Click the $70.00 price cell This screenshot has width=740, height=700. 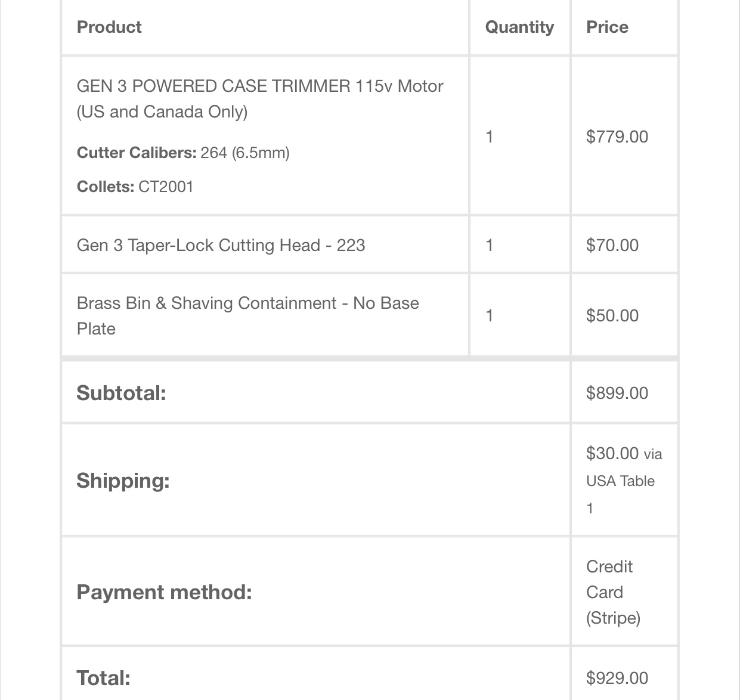[x=612, y=245]
